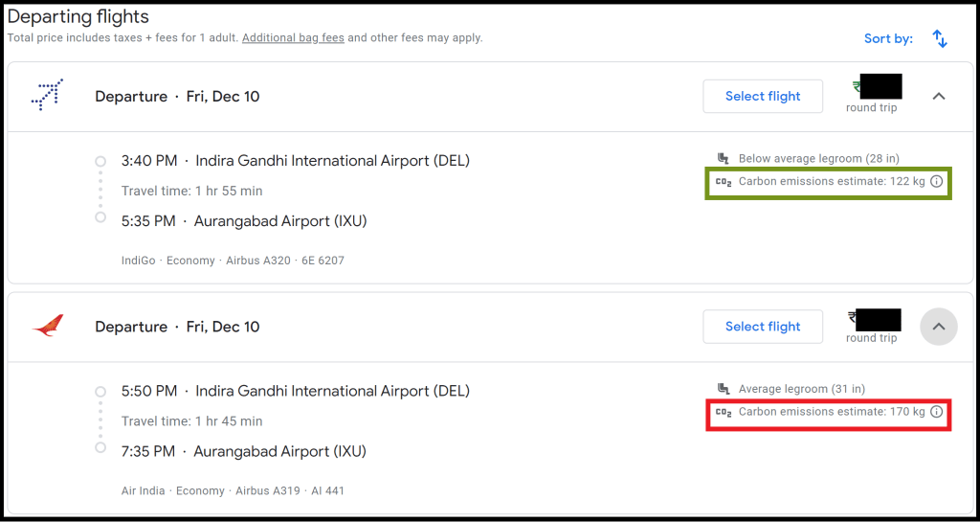This screenshot has width=980, height=522.
Task: Click the sort order arrows icon
Action: coord(940,39)
